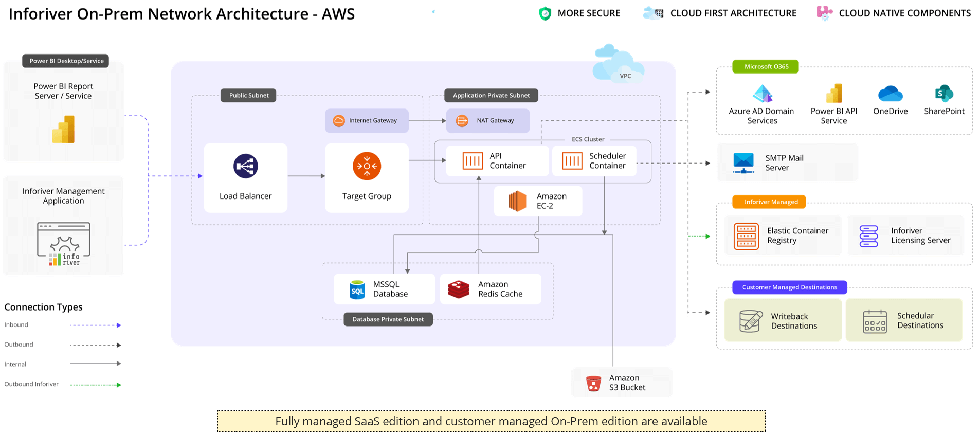Click the Customer Managed Destinations label

point(790,287)
